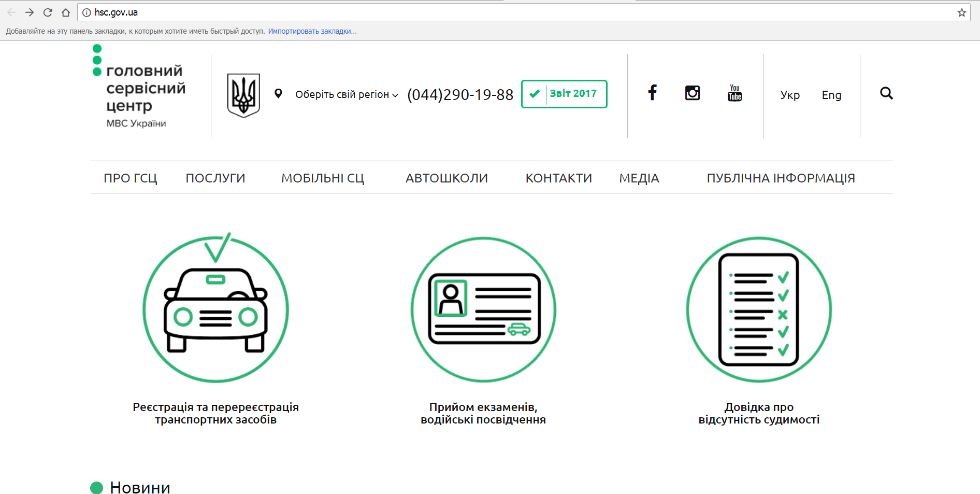
Task: Open the МОБІЛЬНІ СЦ menu
Action: pyautogui.click(x=323, y=178)
